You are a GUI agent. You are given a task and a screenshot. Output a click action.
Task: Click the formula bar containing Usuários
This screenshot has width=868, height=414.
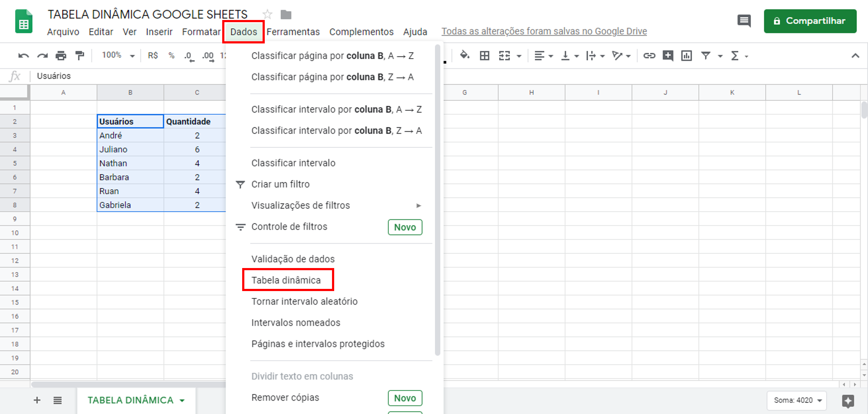[130, 76]
